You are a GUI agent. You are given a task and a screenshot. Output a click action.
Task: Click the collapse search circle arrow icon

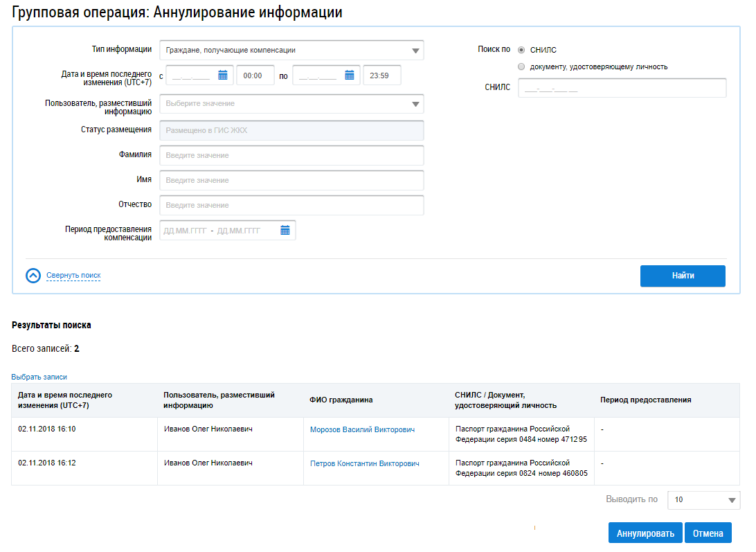[33, 276]
